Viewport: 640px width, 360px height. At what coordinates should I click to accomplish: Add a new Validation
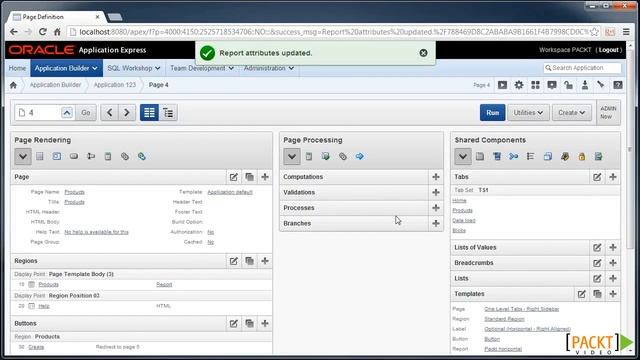click(x=436, y=192)
